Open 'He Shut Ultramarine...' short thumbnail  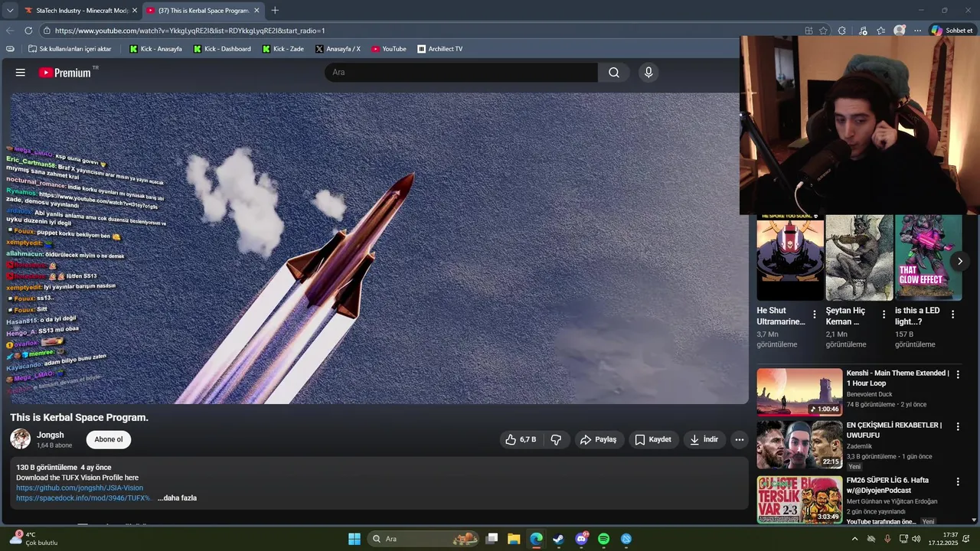coord(790,258)
